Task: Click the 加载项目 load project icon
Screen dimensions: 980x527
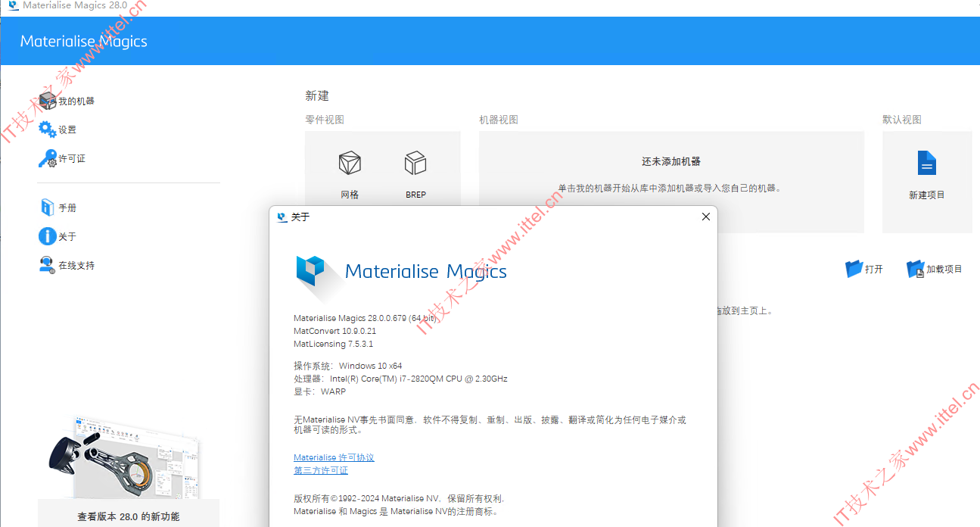Action: tap(916, 269)
